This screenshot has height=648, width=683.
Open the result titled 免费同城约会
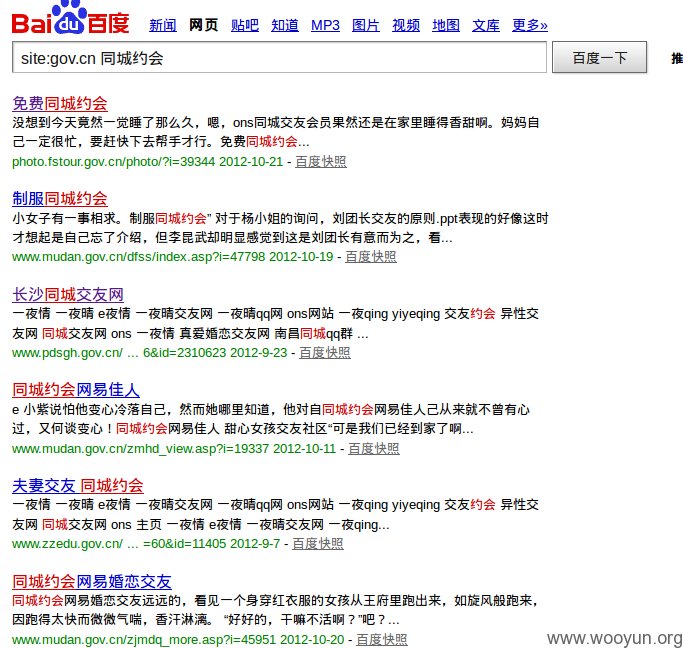60,104
